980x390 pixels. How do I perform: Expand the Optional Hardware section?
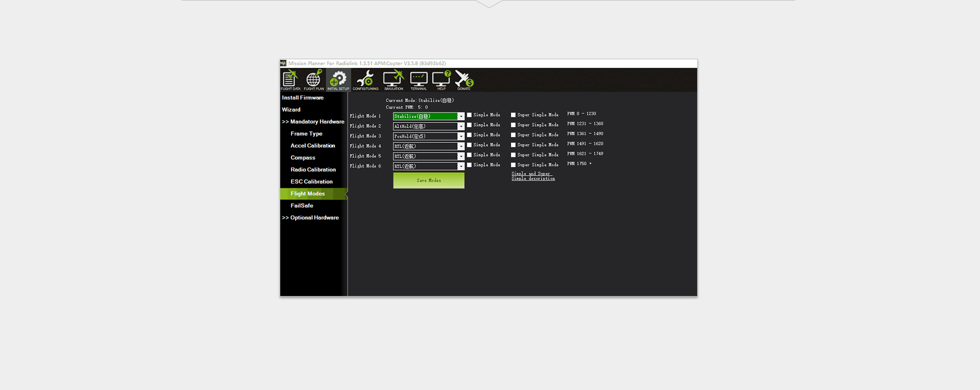coord(310,217)
